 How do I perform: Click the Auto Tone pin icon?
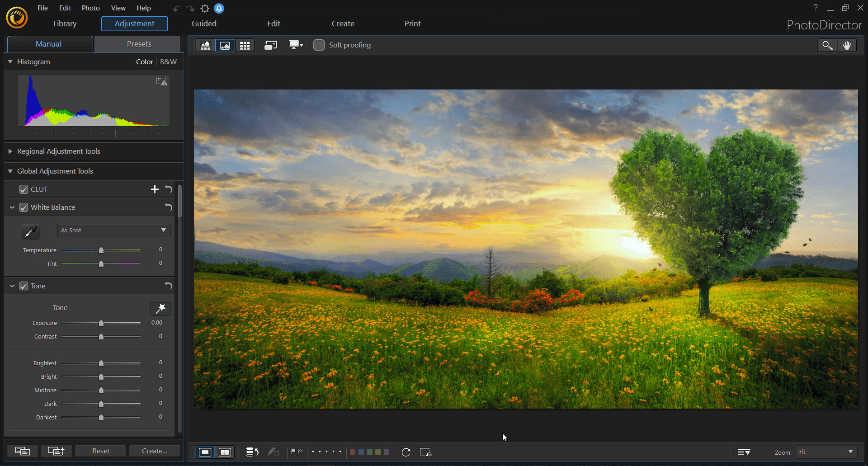pyautogui.click(x=160, y=309)
